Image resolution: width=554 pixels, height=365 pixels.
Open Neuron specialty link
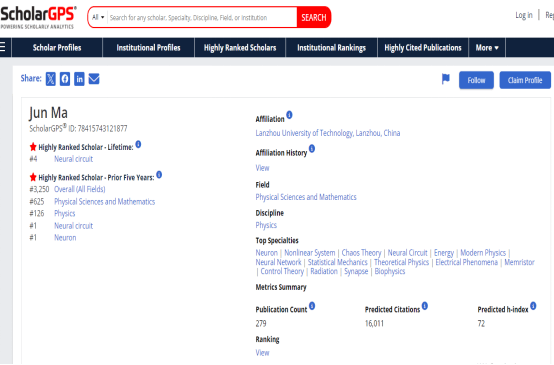point(267,253)
